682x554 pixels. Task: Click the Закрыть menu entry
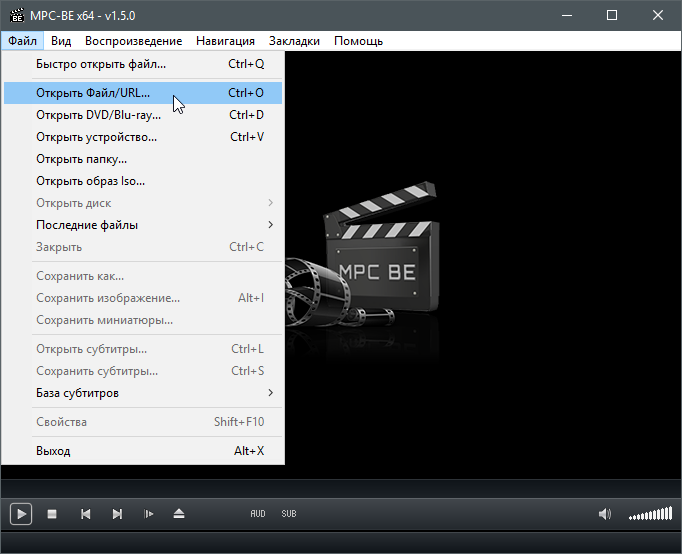click(x=143, y=247)
